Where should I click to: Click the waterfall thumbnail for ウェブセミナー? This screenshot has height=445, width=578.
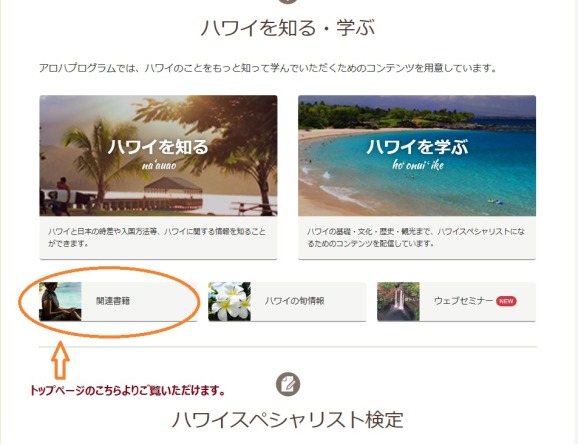(398, 302)
